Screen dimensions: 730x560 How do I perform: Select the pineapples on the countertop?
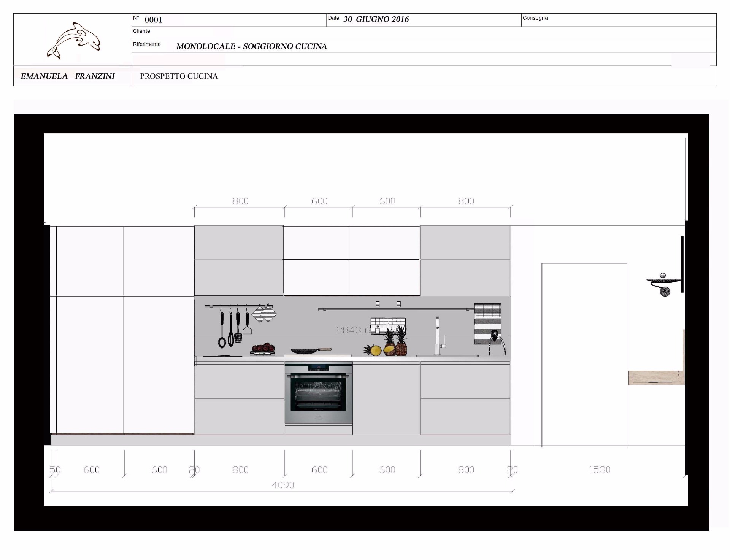pos(386,341)
